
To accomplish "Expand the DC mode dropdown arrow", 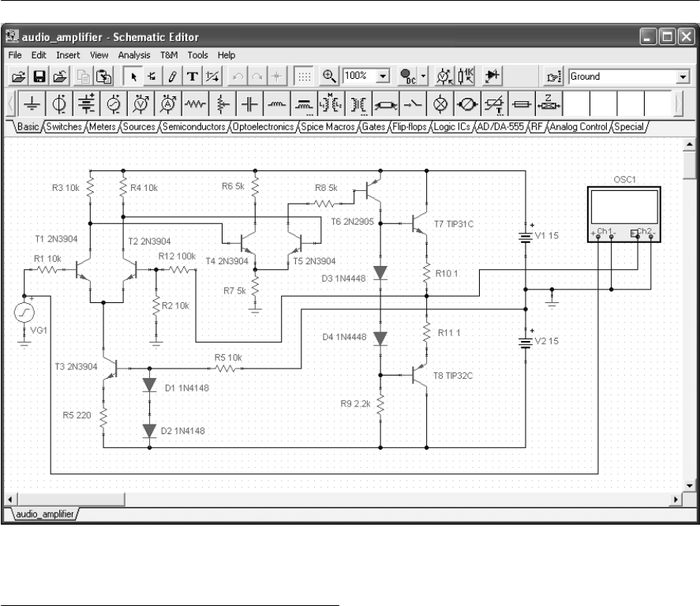I will pos(423,77).
